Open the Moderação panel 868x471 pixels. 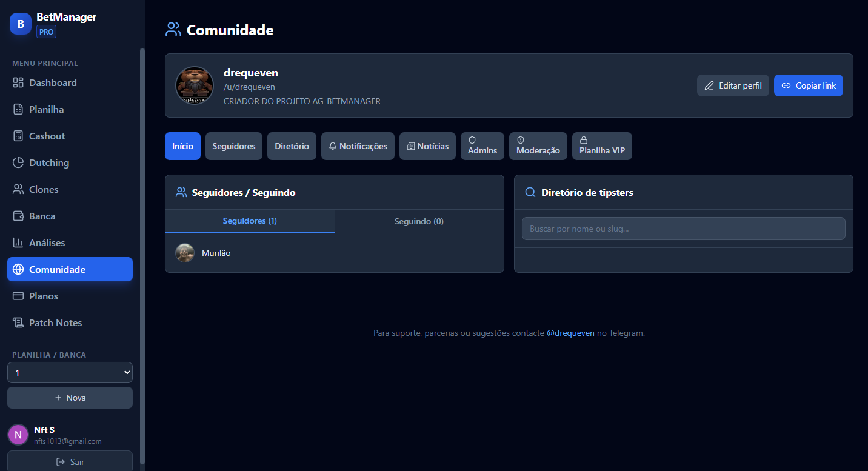tap(538, 146)
